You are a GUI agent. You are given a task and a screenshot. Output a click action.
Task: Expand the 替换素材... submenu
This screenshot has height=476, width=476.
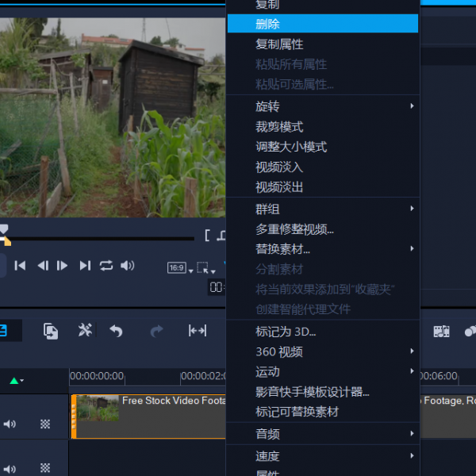pyautogui.click(x=322, y=249)
